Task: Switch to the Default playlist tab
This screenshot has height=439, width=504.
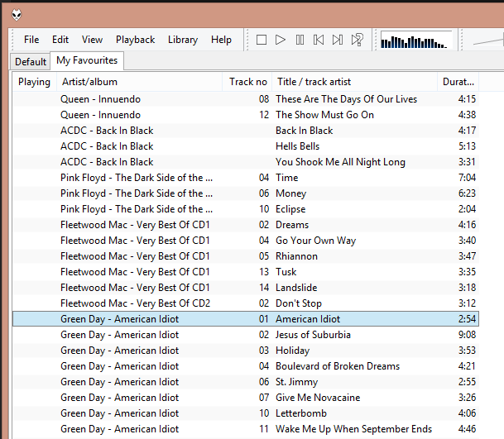Action: pyautogui.click(x=31, y=62)
